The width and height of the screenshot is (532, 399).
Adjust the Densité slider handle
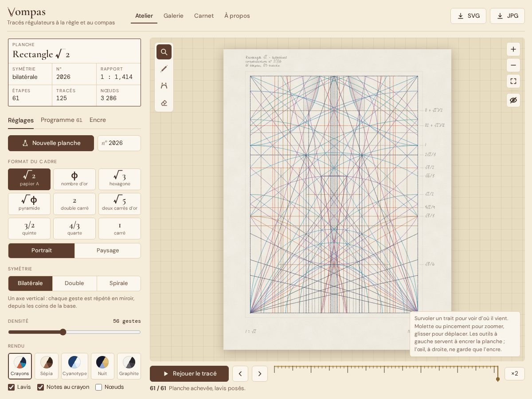coord(63,332)
